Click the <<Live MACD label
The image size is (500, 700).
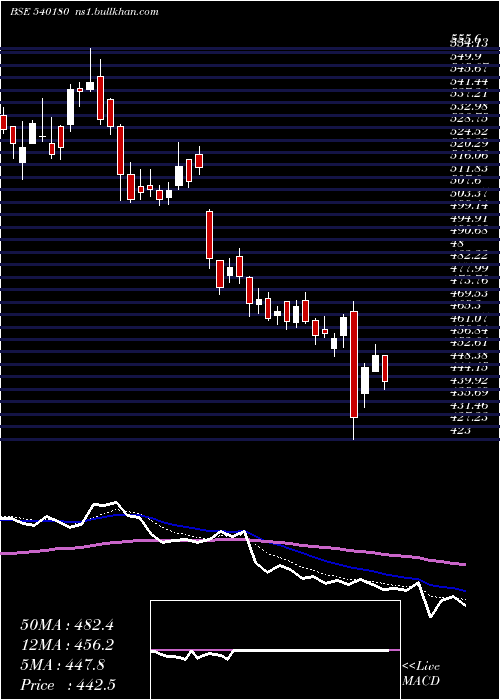(421, 674)
